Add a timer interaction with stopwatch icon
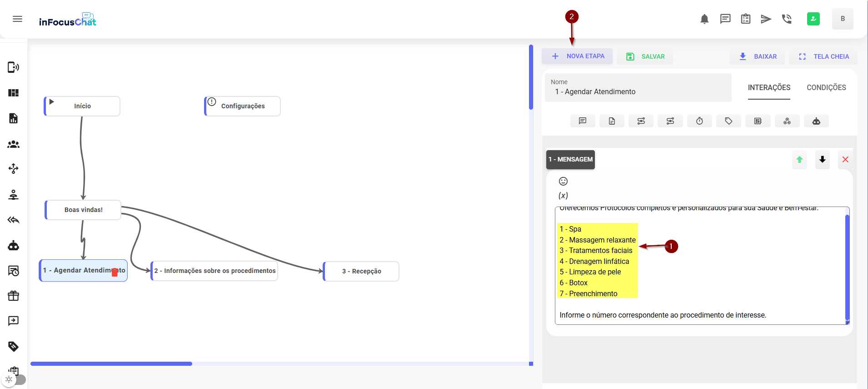 [699, 121]
